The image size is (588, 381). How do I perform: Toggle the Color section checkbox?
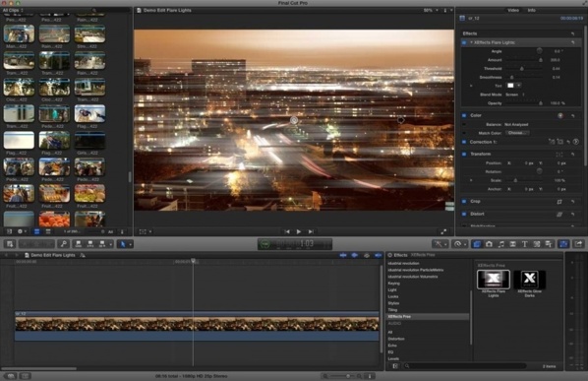[464, 115]
